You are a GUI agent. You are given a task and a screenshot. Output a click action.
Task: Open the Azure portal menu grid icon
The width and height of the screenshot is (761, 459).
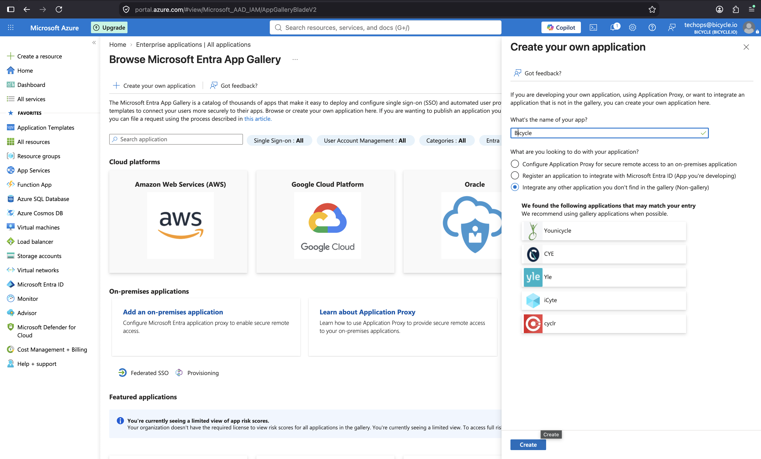coord(11,28)
